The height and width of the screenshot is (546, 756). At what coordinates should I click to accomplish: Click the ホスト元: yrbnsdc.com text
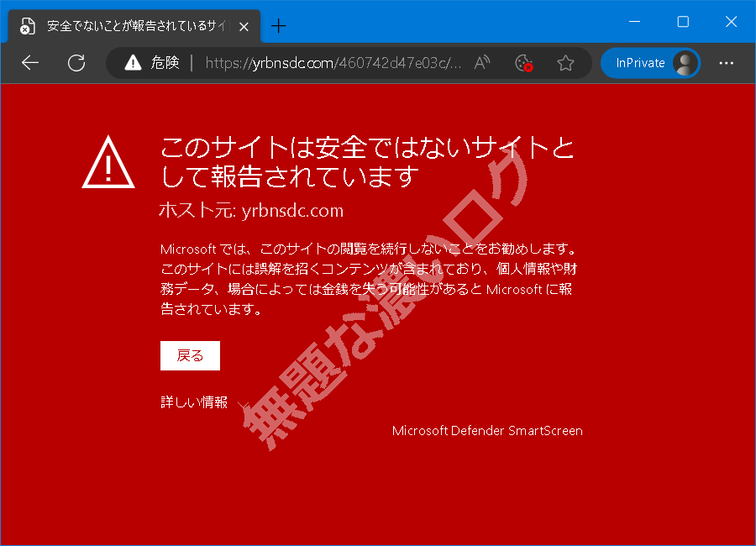[x=251, y=211]
